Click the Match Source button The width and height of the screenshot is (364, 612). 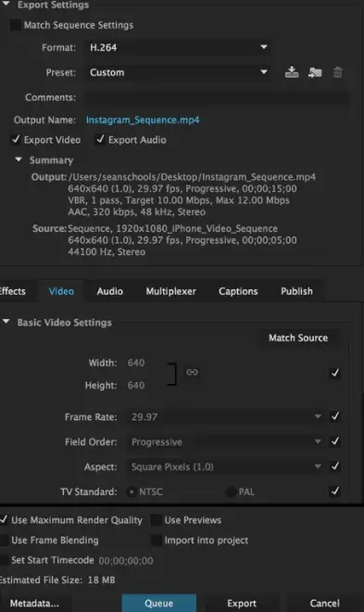coord(298,338)
